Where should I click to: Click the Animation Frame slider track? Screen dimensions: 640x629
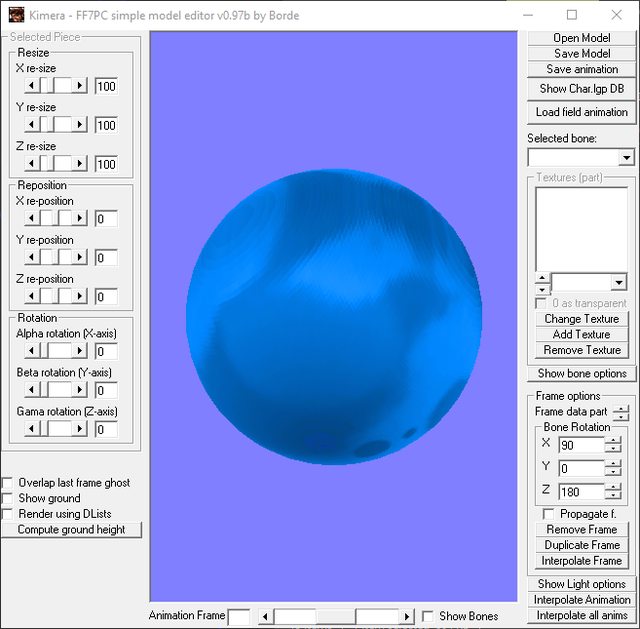pyautogui.click(x=336, y=616)
